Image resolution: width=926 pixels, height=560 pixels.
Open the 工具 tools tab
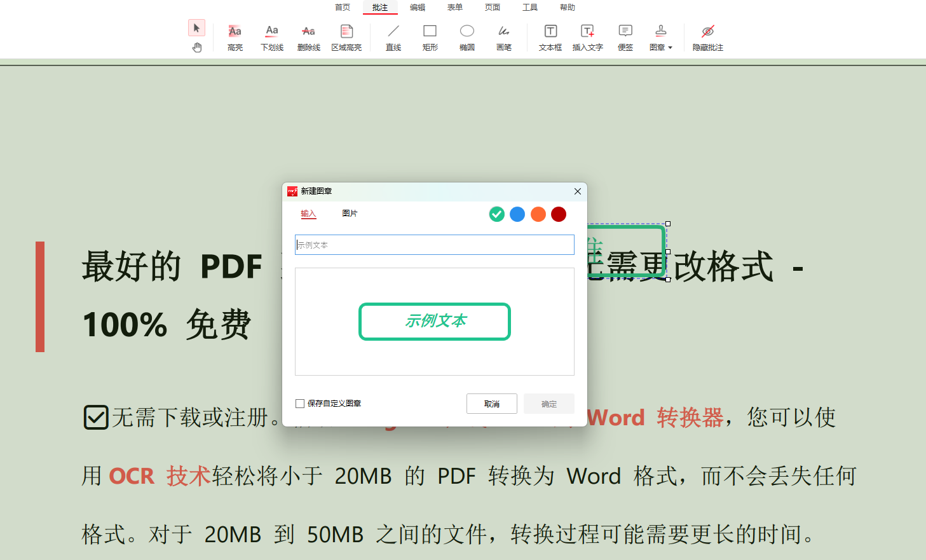[x=530, y=8]
